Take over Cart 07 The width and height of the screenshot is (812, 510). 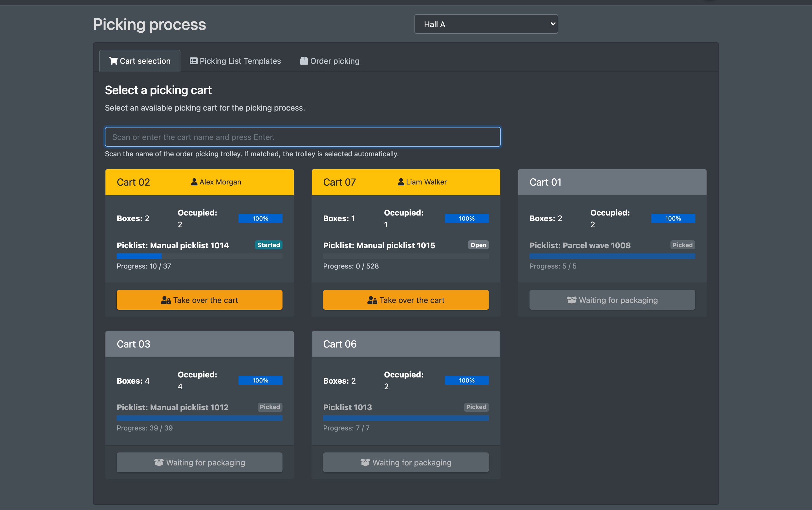[x=406, y=300]
